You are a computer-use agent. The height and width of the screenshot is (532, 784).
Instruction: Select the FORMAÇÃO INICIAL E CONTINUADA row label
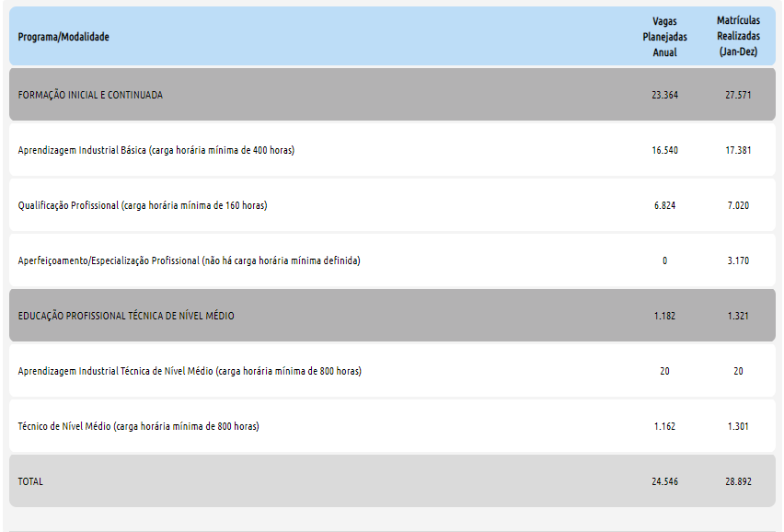click(90, 95)
